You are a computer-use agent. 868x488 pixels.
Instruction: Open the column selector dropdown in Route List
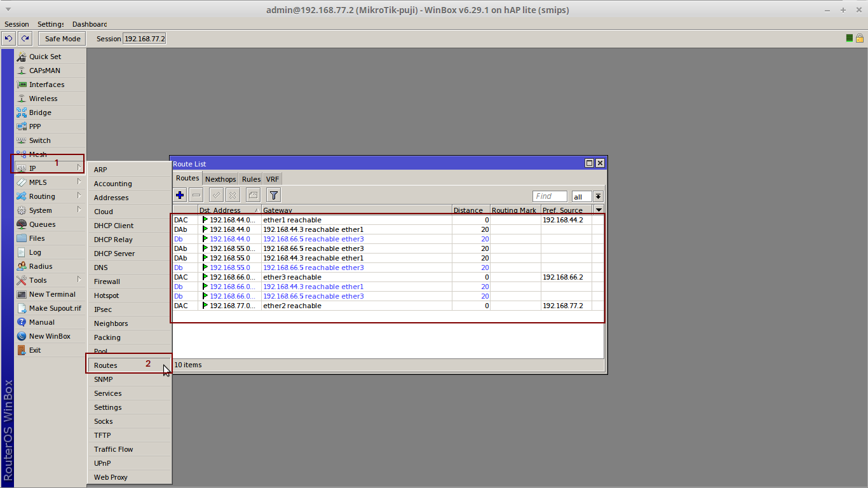pos(598,210)
